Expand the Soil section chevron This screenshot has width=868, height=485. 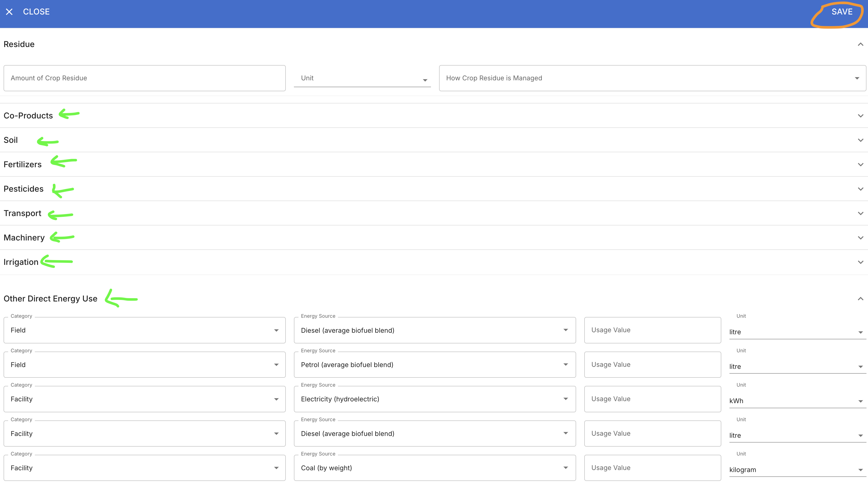coord(860,140)
